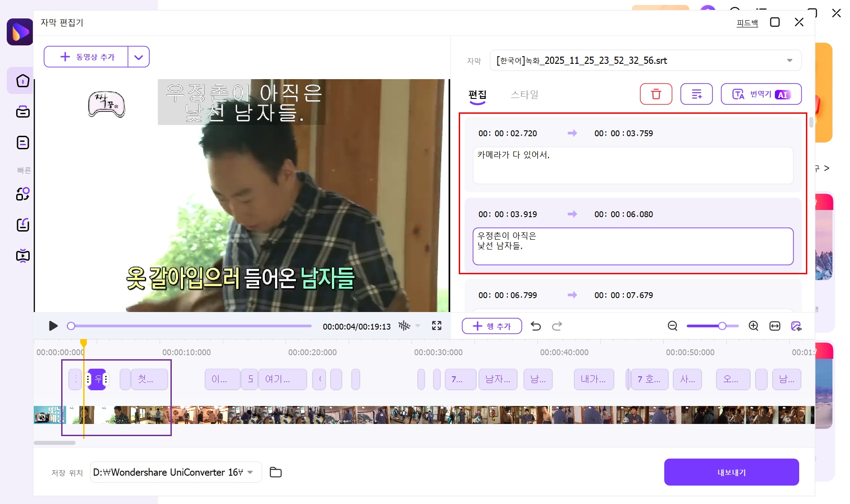This screenshot has width=850, height=504.
Task: Redo the last subtitle edit
Action: (557, 326)
